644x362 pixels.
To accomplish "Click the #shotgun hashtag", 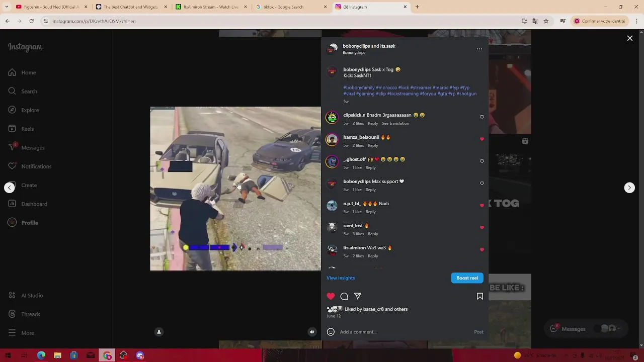I will click(466, 94).
